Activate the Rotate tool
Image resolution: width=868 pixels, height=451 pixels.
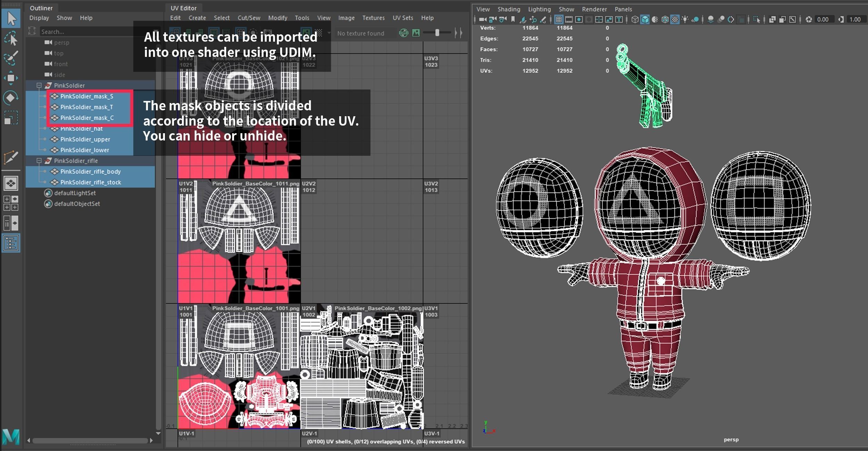11,98
